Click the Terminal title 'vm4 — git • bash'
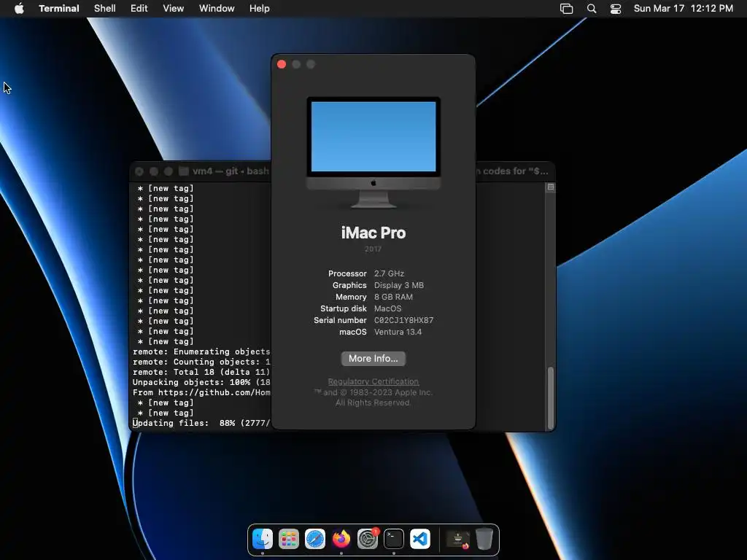747x560 pixels. click(x=231, y=171)
